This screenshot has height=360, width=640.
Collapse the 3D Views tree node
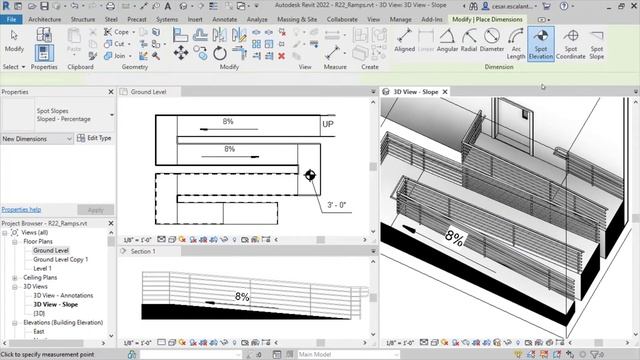pyautogui.click(x=15, y=287)
